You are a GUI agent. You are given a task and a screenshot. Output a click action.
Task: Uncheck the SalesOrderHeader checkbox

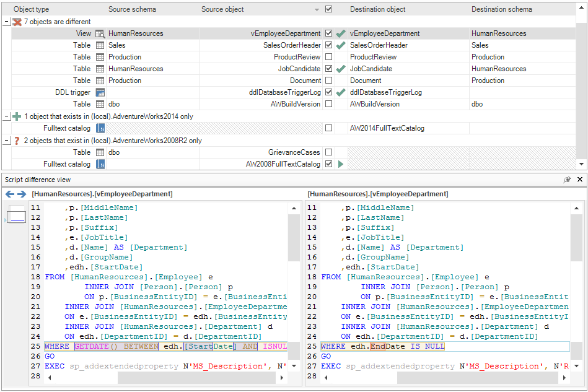[x=328, y=45]
